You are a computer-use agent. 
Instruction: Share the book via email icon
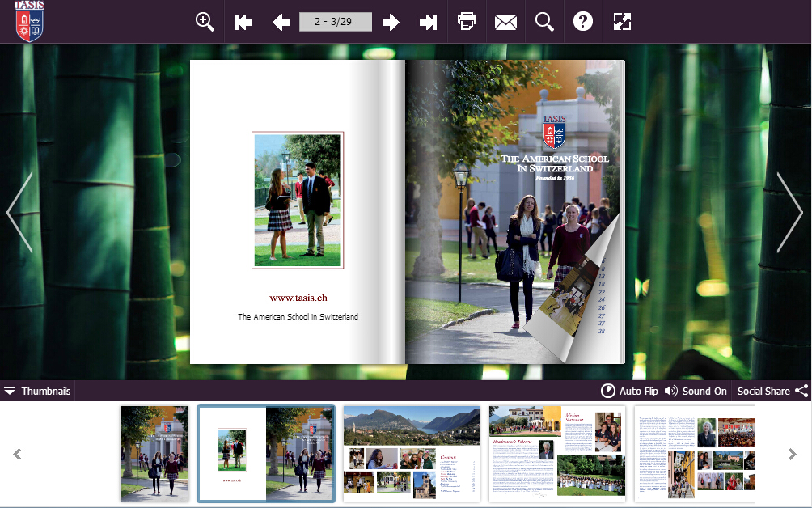click(505, 23)
